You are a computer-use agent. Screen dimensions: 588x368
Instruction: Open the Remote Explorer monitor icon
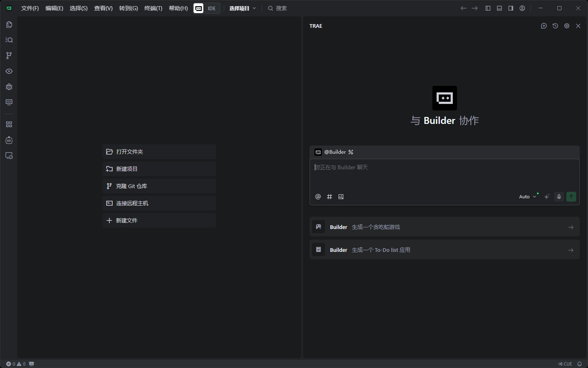[9, 102]
